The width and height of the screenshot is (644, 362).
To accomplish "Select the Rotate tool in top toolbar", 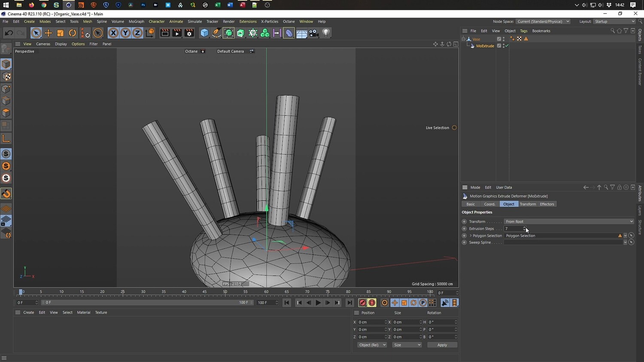I will 73,33.
